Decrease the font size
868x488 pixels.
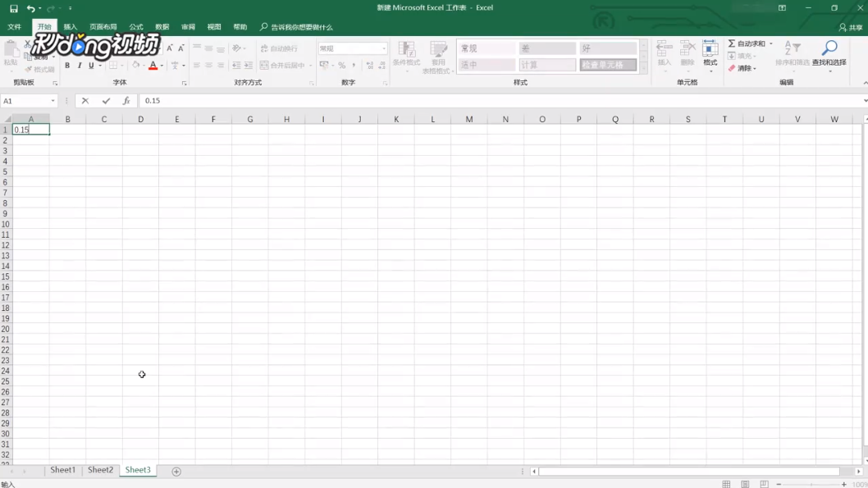pyautogui.click(x=181, y=48)
